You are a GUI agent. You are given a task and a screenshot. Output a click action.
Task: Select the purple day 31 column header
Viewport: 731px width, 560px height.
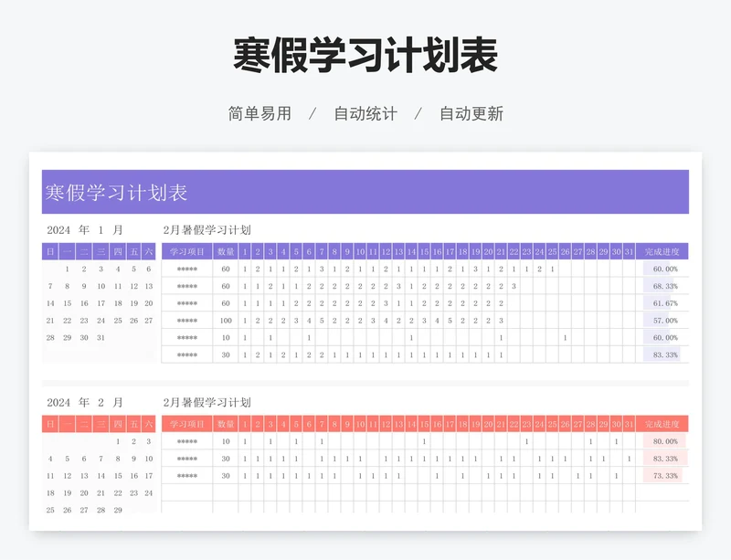coord(629,252)
